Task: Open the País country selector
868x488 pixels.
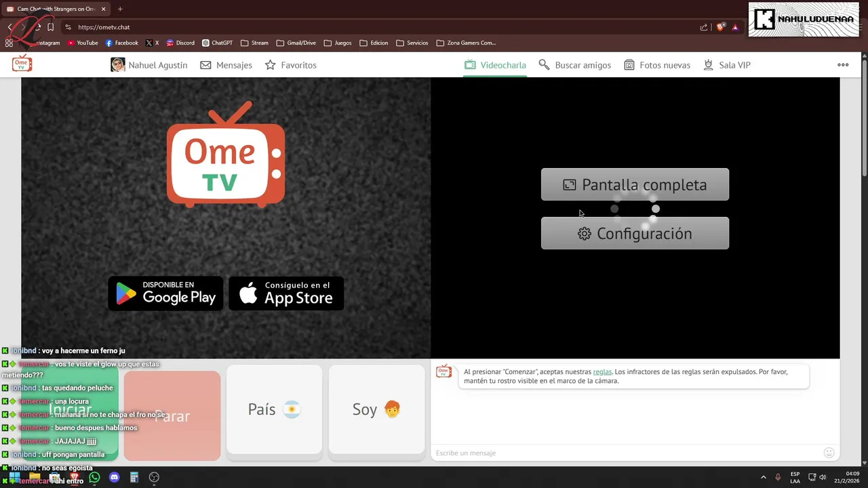Action: 274,409
